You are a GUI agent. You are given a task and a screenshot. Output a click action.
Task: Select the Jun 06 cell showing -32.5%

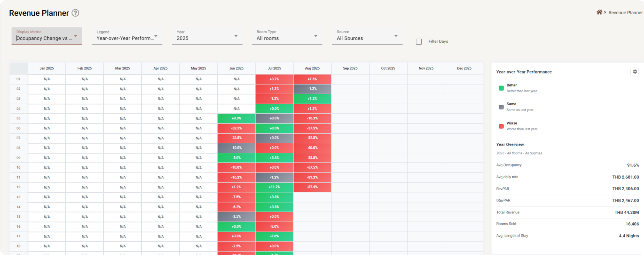pos(236,128)
